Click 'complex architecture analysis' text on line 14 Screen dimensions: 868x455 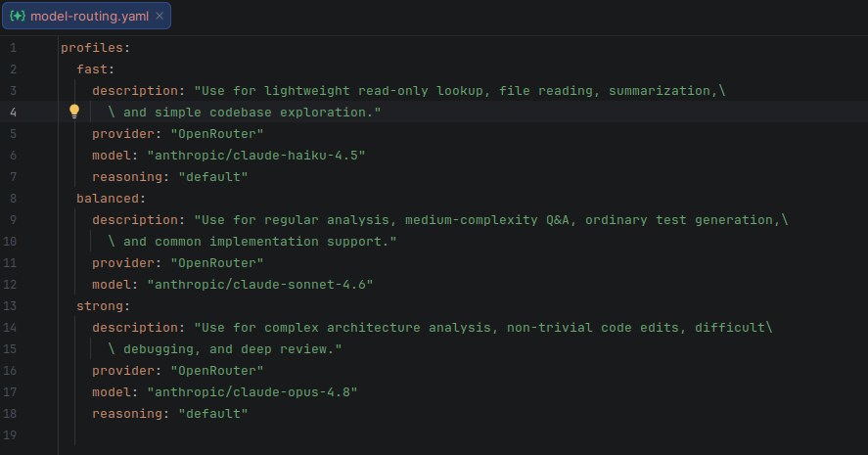(377, 328)
